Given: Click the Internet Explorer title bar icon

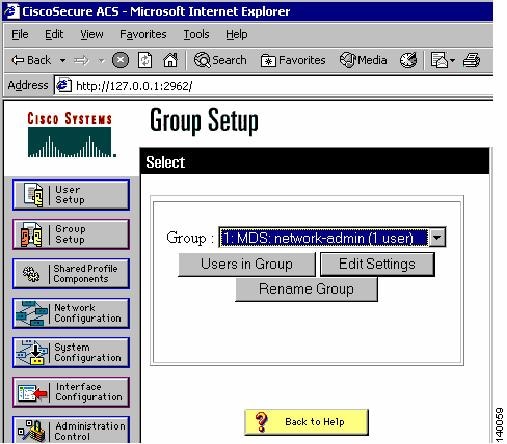Looking at the screenshot, I should [x=11, y=11].
